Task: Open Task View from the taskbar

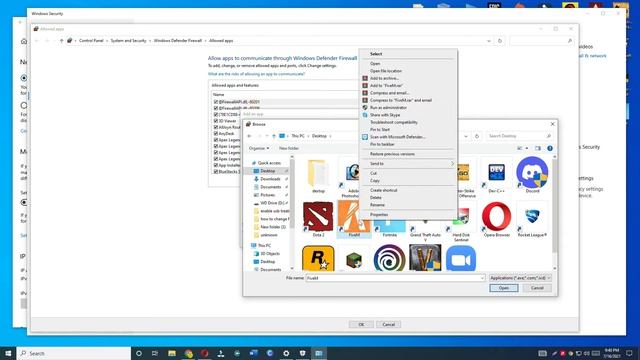Action: (155, 353)
